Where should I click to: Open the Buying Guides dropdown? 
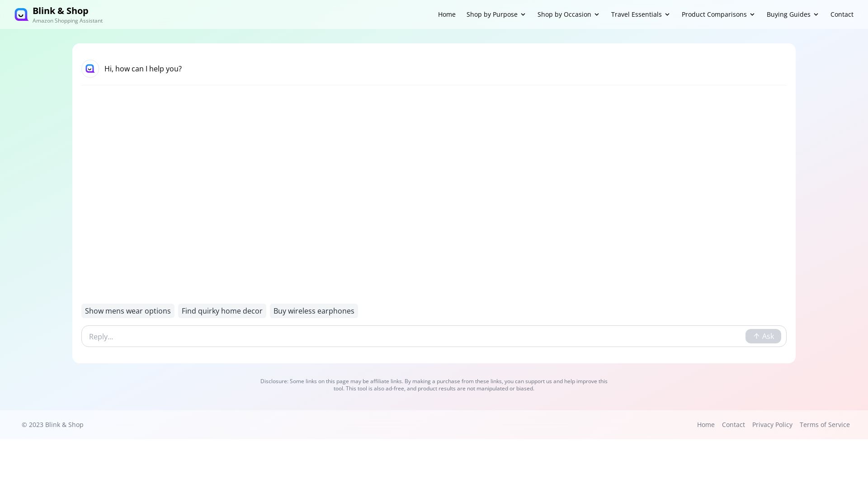(x=792, y=14)
